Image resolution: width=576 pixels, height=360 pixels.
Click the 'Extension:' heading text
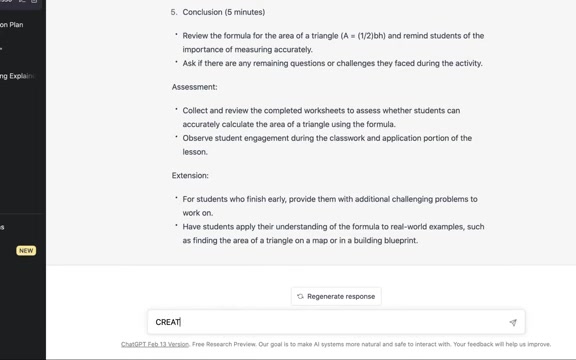(x=190, y=176)
